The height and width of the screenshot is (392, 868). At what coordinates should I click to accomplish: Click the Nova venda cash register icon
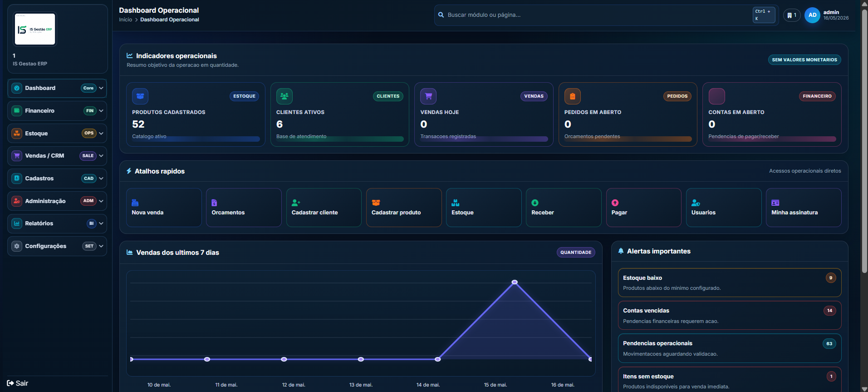[135, 203]
